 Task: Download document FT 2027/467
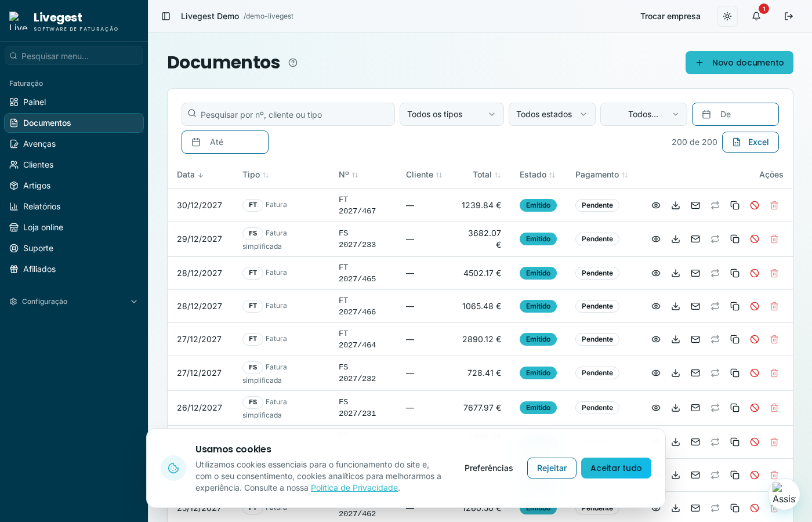point(676,205)
